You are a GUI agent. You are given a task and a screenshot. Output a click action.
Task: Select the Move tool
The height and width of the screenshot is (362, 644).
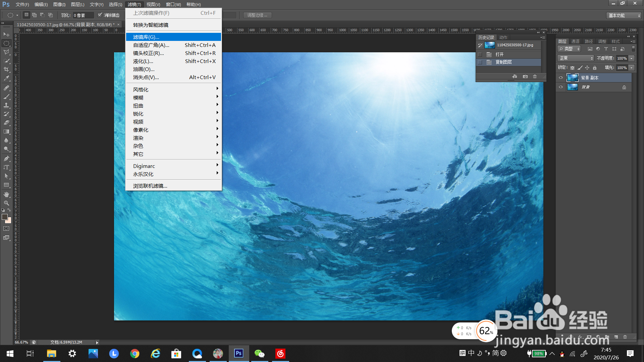pyautogui.click(x=6, y=35)
